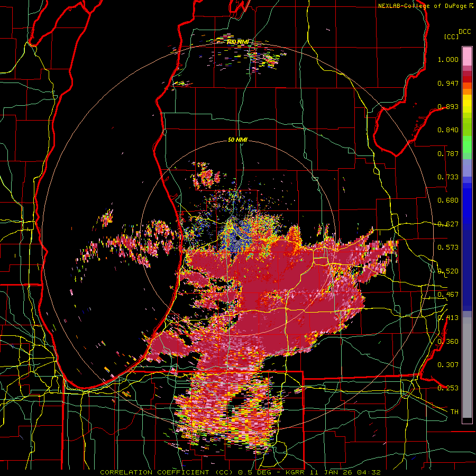The image size is (476, 476).
Task: Click the CORRELATION COEFFICIENT (CC) product title
Action: pos(168,472)
